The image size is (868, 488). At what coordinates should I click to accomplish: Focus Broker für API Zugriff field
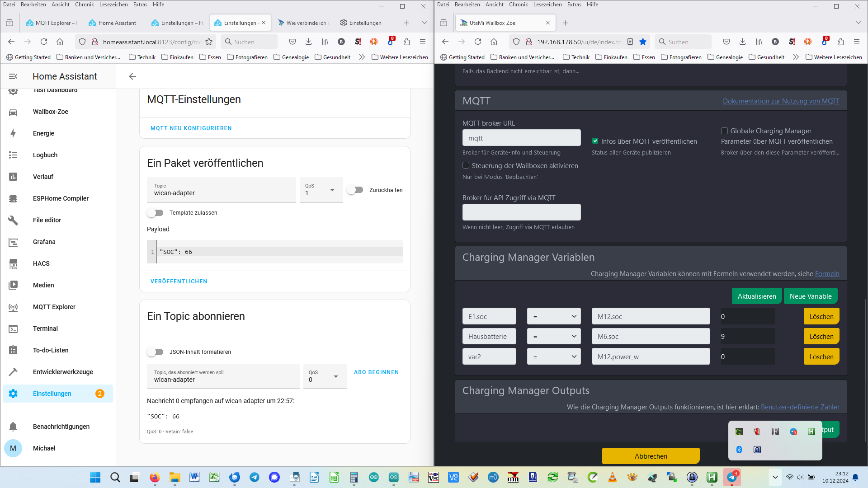[521, 212]
